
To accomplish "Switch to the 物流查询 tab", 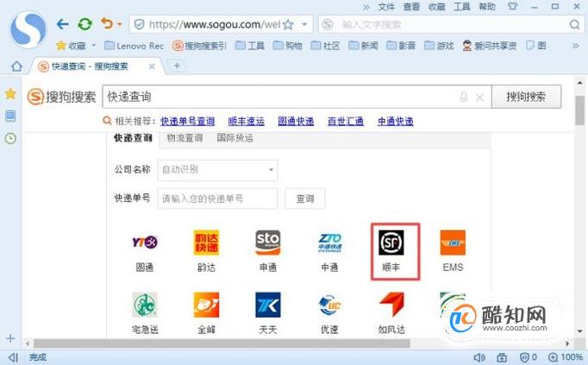I will coord(185,138).
